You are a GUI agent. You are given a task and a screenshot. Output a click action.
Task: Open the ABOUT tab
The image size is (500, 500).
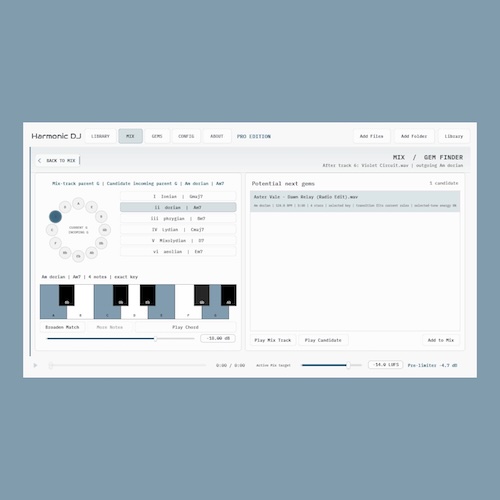pyautogui.click(x=217, y=136)
